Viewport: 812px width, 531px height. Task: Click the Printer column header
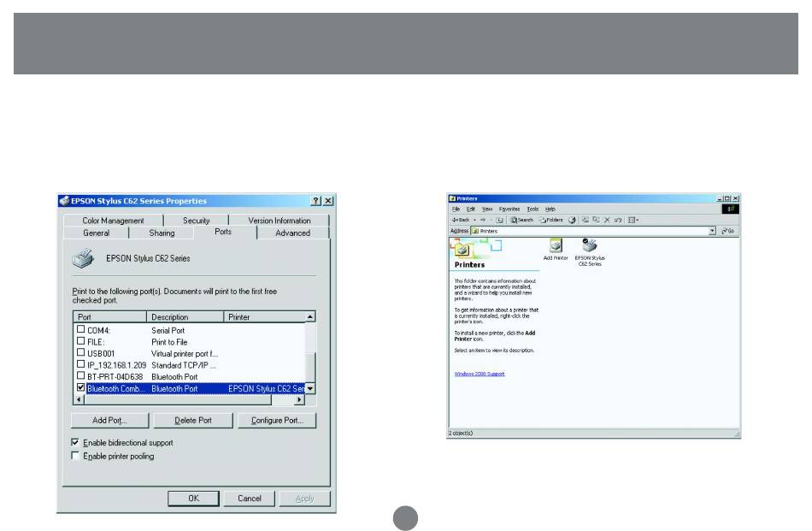(x=265, y=317)
